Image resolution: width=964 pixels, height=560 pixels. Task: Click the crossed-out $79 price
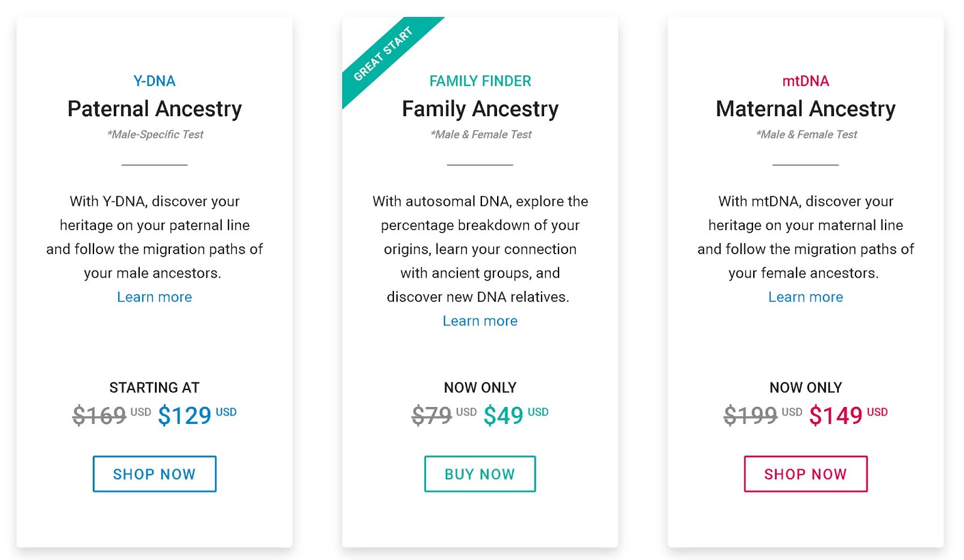[x=431, y=415]
